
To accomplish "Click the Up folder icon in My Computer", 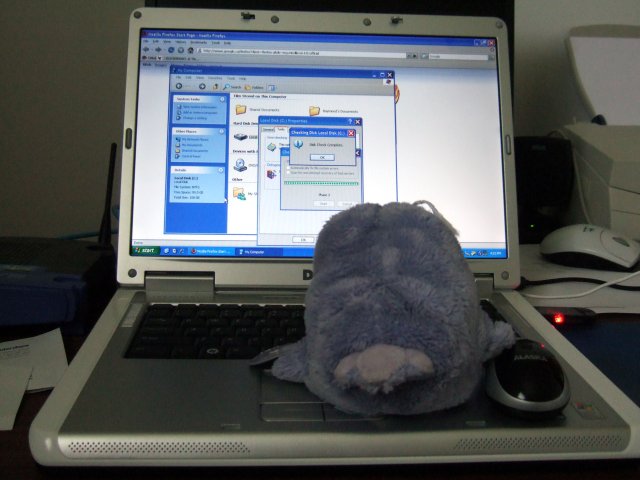I will pyautogui.click(x=216, y=87).
